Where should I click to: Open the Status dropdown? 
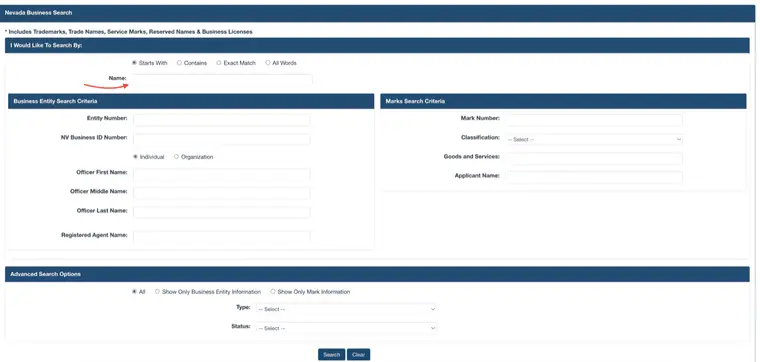click(x=346, y=328)
